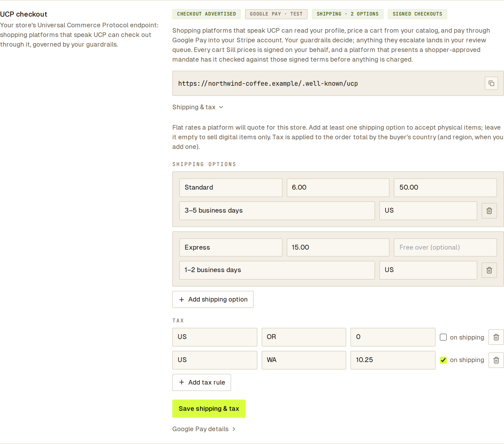Remove the WA tax rule
Image resolution: width=504 pixels, height=444 pixels.
(x=496, y=360)
